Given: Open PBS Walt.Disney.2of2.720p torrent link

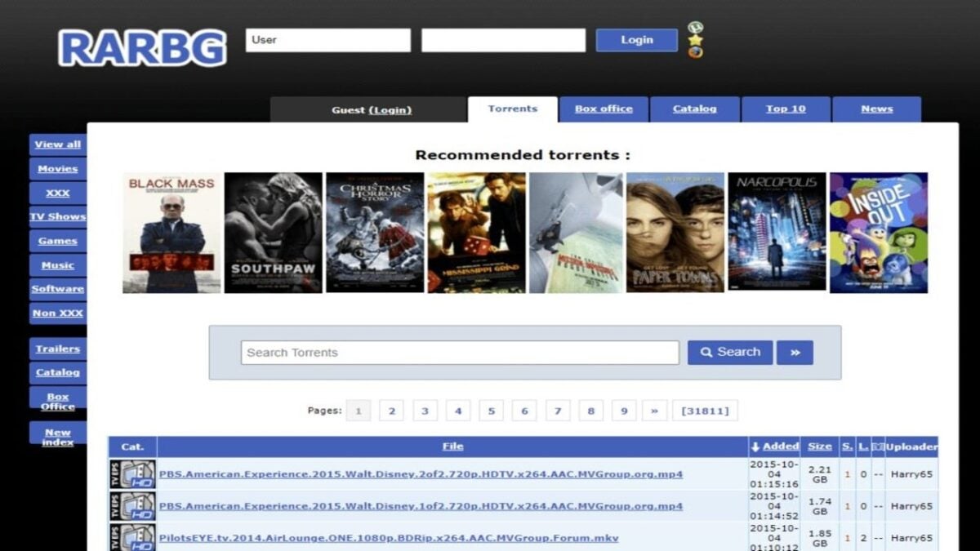Looking at the screenshot, I should pyautogui.click(x=421, y=474).
